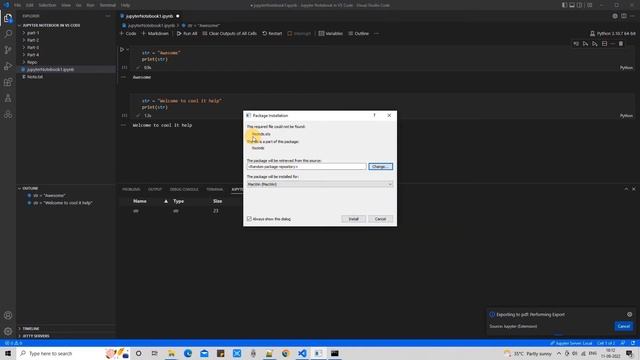
Task: Toggle Always show this dialog checkbox
Action: pos(249,219)
